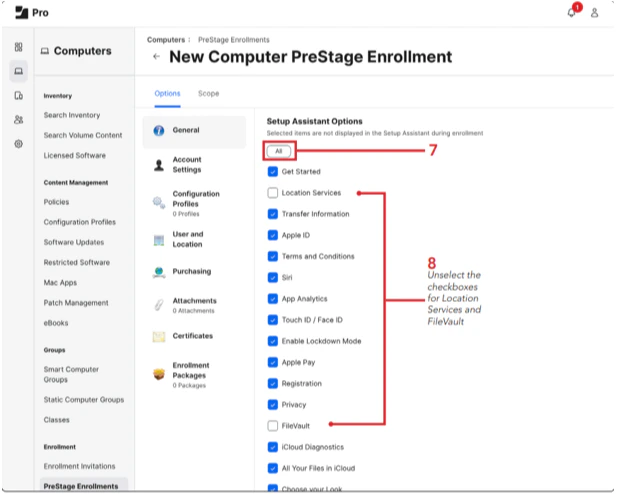Open the Attachments section
The width and height of the screenshot is (622, 494).
coord(194,305)
